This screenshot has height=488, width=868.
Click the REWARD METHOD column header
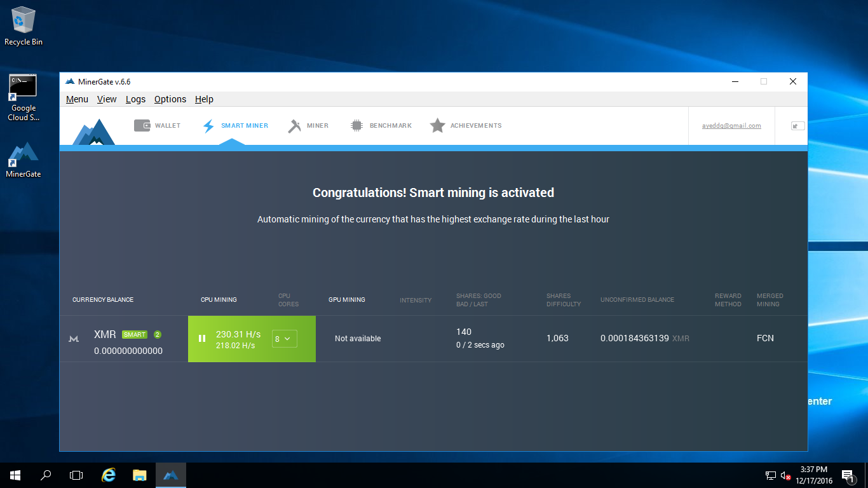(x=728, y=300)
